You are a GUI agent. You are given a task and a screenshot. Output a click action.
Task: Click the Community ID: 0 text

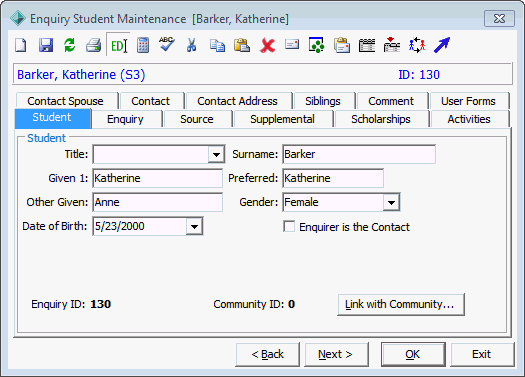click(254, 304)
